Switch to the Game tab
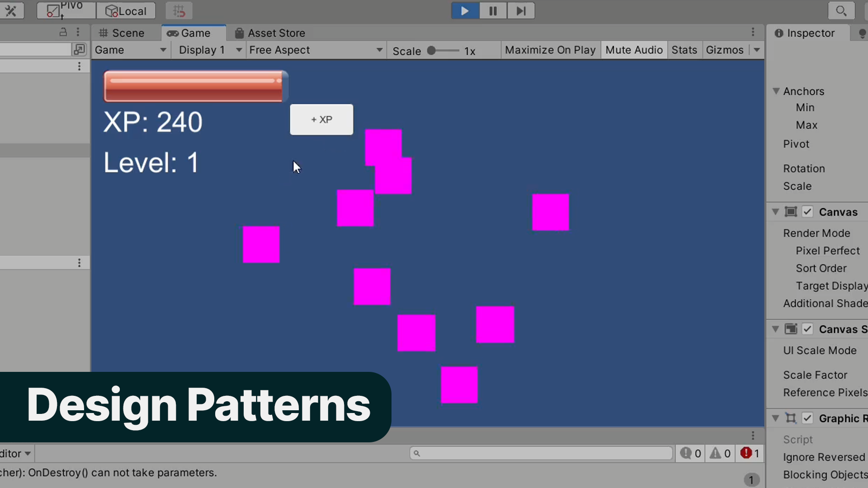The width and height of the screenshot is (868, 488). click(x=193, y=33)
